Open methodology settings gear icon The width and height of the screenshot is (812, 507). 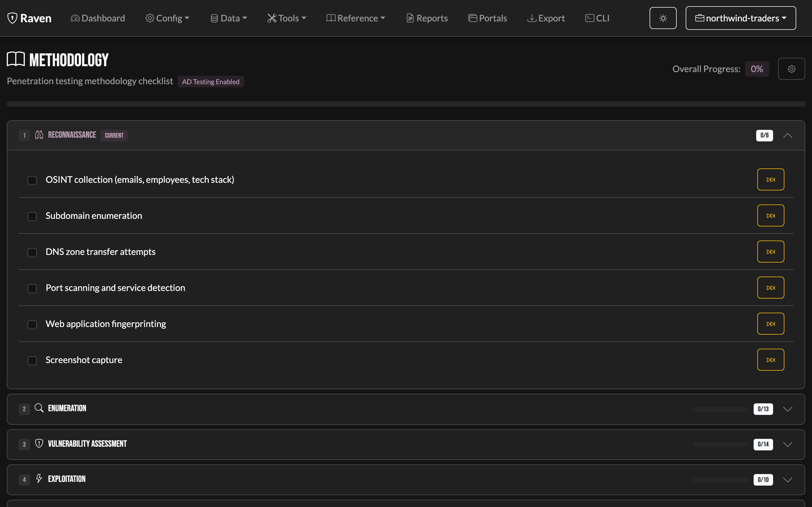point(791,69)
